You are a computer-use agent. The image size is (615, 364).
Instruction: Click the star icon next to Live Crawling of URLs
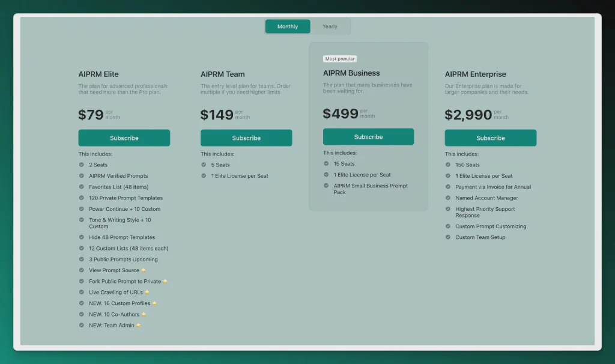point(147,293)
